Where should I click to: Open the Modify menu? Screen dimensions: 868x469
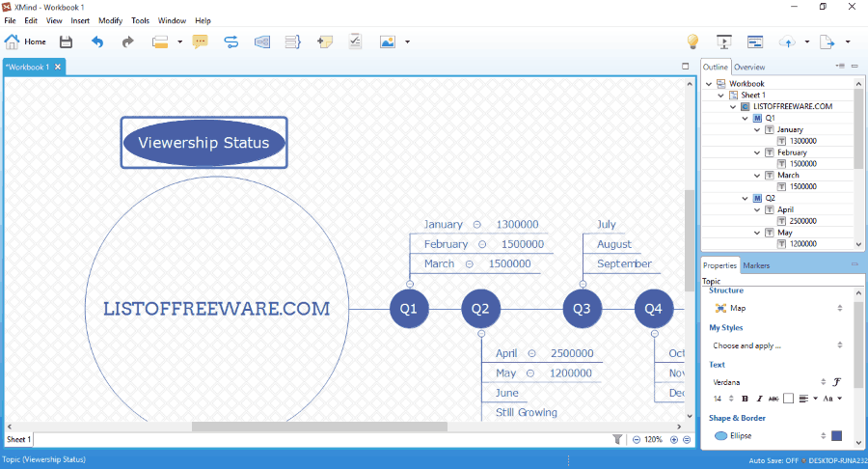pos(110,20)
